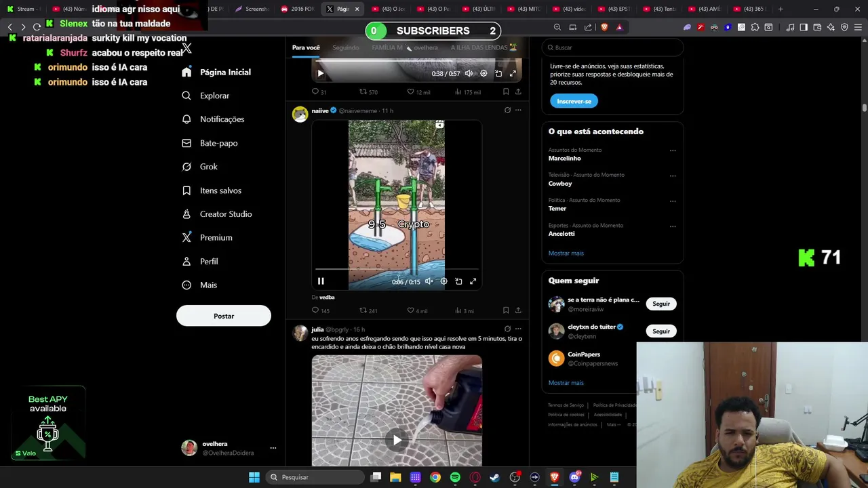
Task: Open Itens salvos bookmark icon
Action: [x=186, y=190]
